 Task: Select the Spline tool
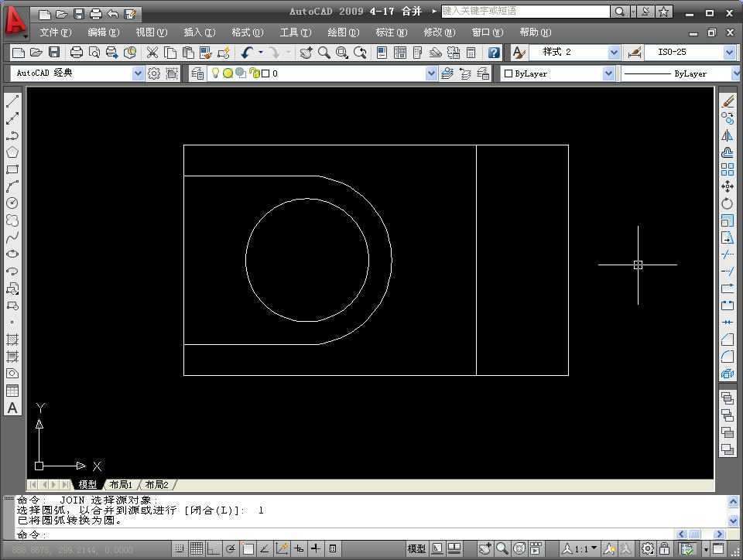pyautogui.click(x=12, y=237)
